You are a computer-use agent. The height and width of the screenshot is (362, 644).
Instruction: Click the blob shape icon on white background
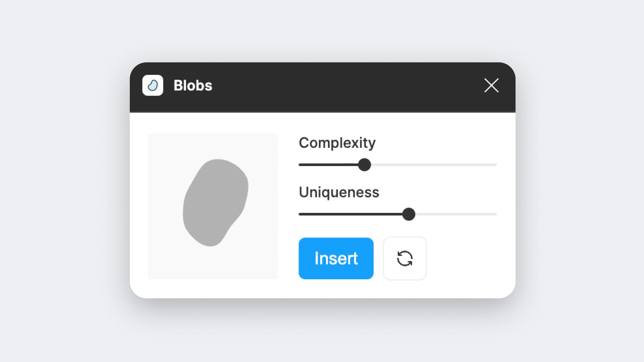pos(153,85)
